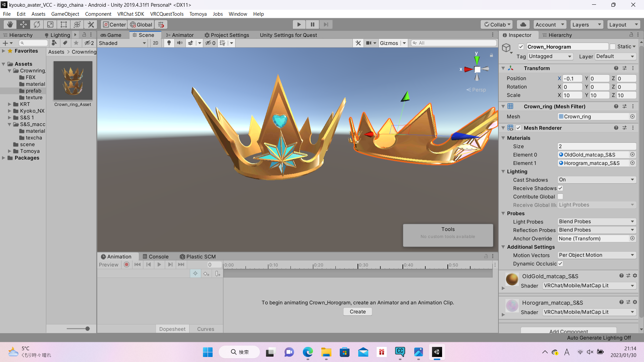Open the VRChat SDK menu
The width and height of the screenshot is (644, 362).
tap(130, 14)
